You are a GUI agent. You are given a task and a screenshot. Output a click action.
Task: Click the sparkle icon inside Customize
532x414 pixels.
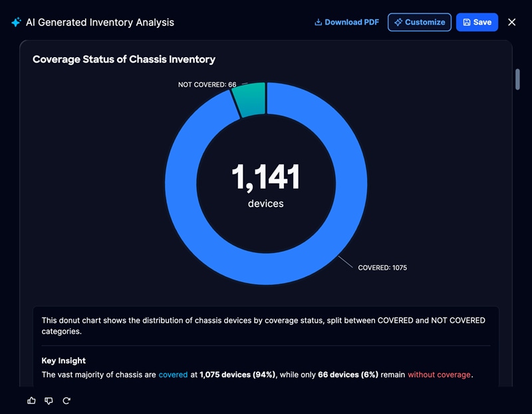coord(398,22)
